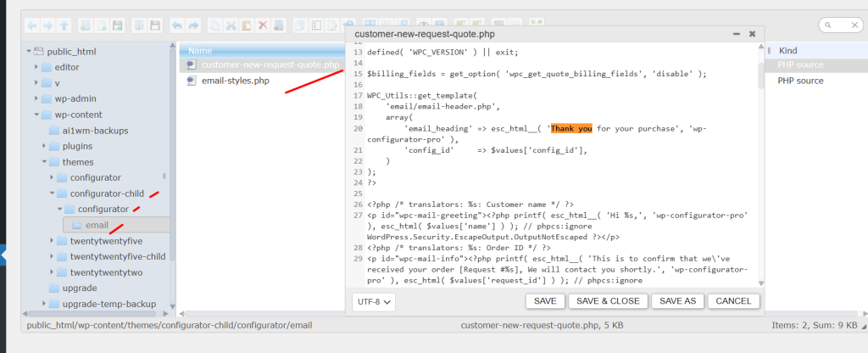Go forward in folder history
The height and width of the screenshot is (353, 868).
point(47,25)
